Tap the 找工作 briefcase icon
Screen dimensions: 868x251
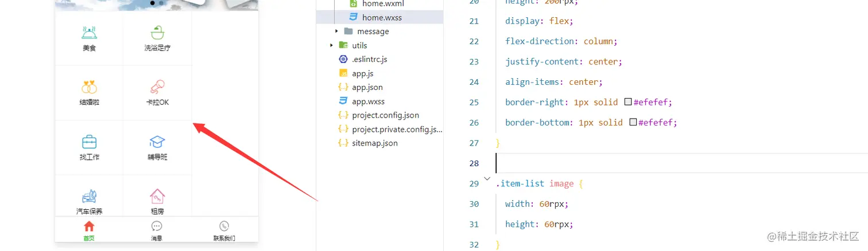[89, 142]
